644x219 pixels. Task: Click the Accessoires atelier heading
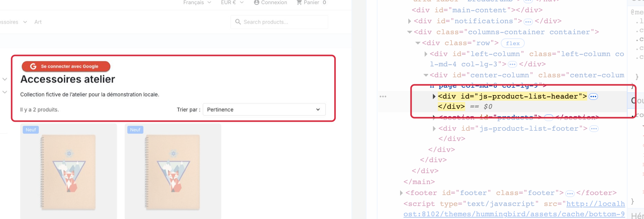coord(68,79)
